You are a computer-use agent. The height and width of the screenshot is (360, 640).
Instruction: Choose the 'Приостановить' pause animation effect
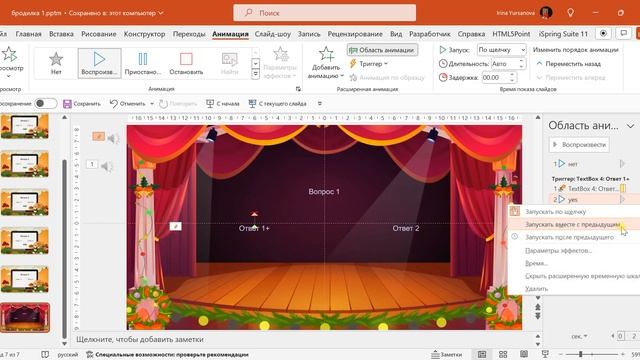pyautogui.click(x=143, y=63)
